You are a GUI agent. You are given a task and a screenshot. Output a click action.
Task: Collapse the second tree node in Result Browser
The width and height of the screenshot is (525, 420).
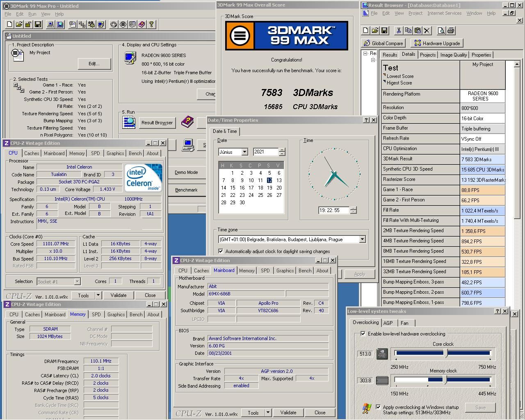[373, 60]
